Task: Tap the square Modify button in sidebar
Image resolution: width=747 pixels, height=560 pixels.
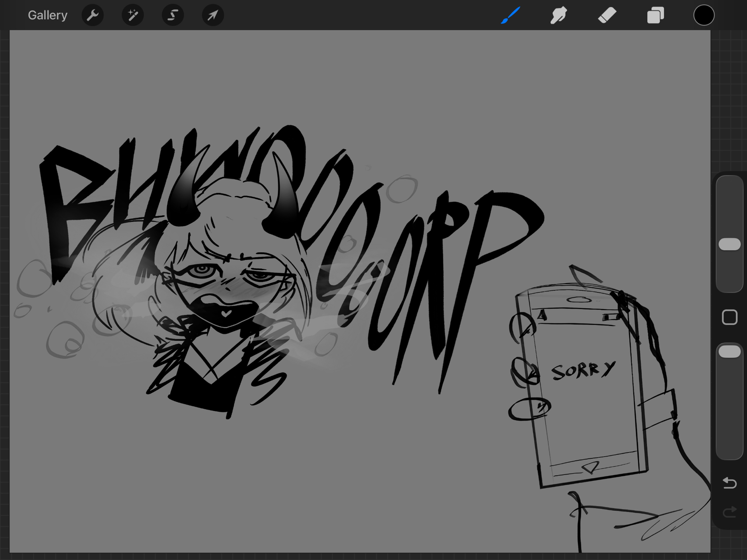Action: click(729, 317)
